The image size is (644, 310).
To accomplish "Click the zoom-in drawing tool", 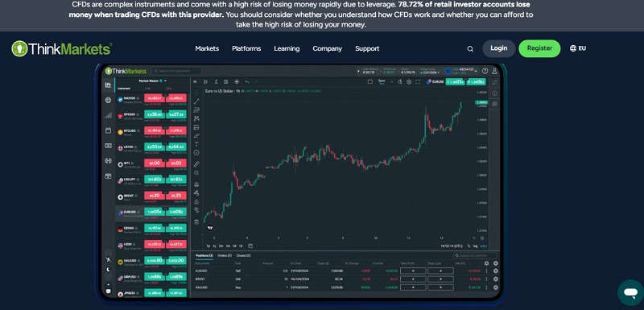I will [196, 173].
